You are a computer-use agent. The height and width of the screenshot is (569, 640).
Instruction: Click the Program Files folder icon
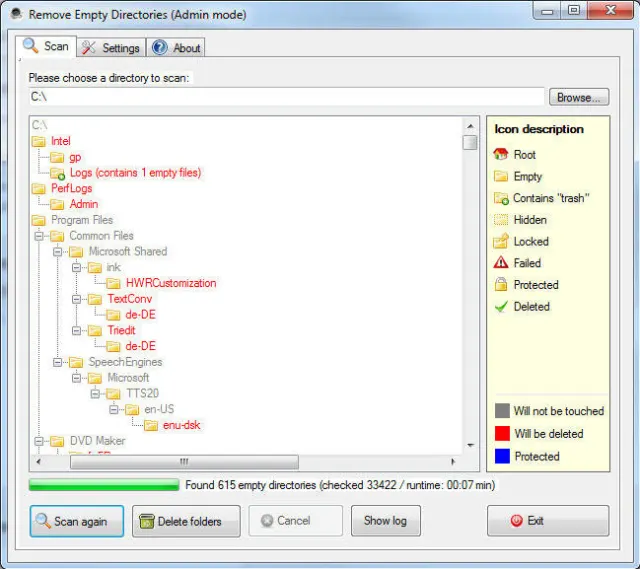[39, 220]
